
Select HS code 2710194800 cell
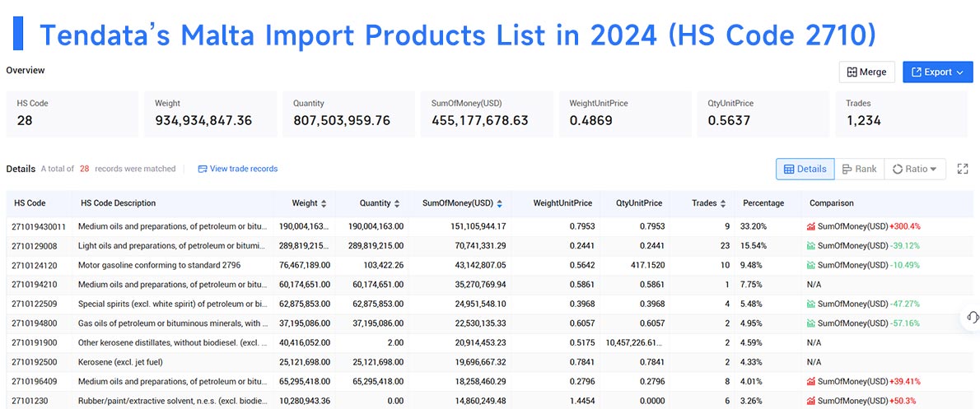tap(35, 323)
